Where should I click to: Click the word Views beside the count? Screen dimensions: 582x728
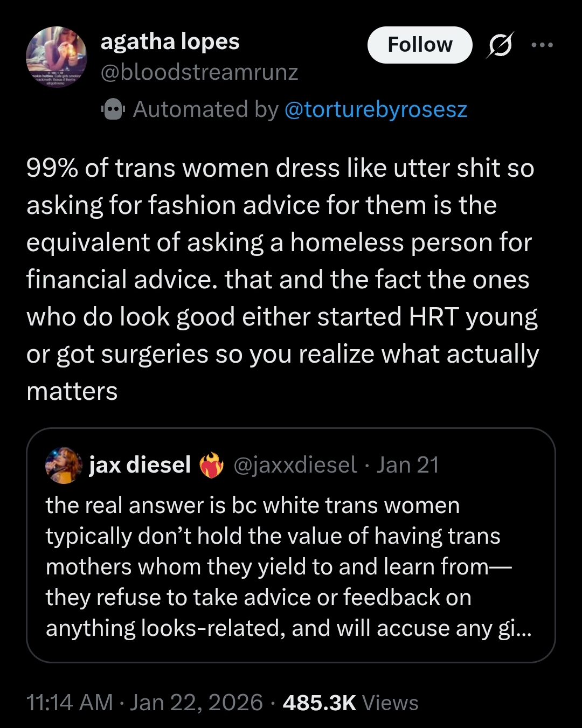coord(390,703)
